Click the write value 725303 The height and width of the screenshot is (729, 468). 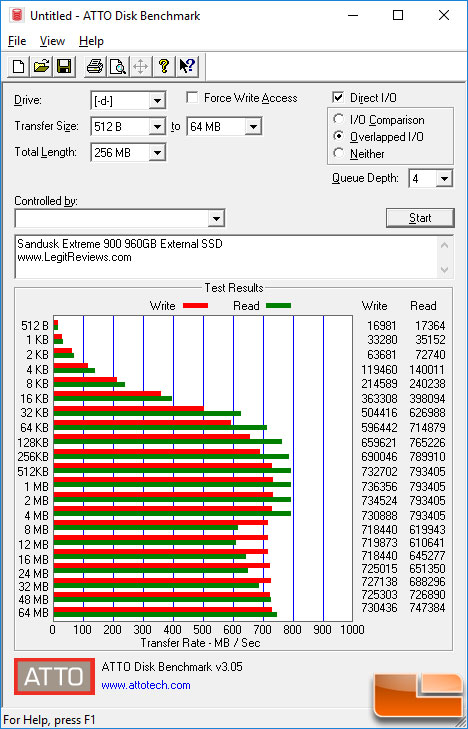[x=379, y=595]
